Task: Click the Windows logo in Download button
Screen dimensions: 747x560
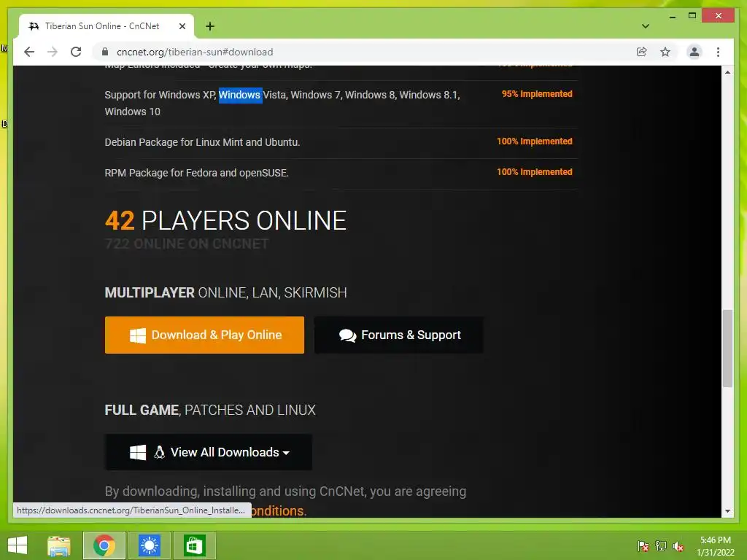Action: pos(138,335)
